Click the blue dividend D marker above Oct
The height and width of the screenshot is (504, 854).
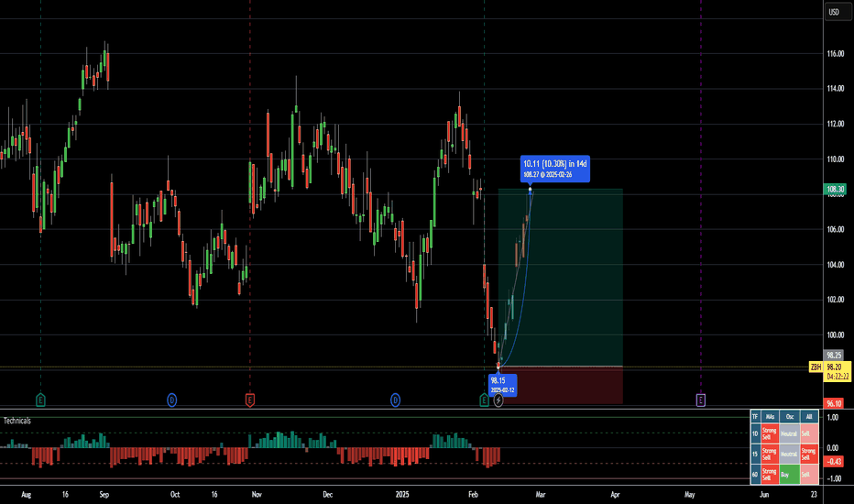click(171, 400)
